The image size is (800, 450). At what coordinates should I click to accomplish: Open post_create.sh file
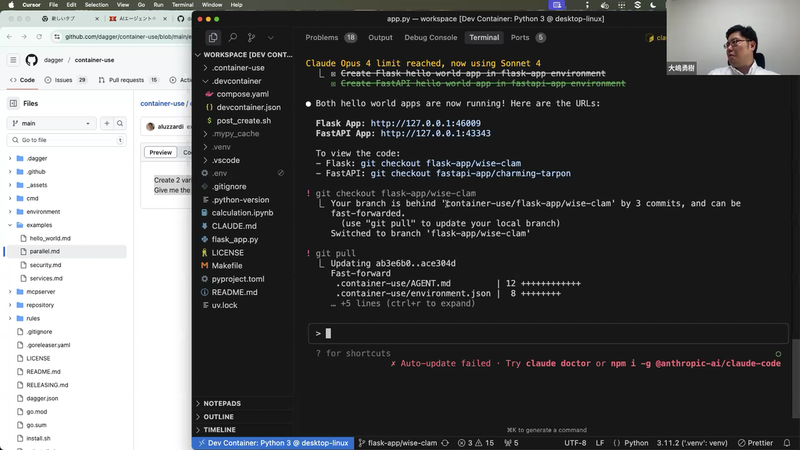244,120
